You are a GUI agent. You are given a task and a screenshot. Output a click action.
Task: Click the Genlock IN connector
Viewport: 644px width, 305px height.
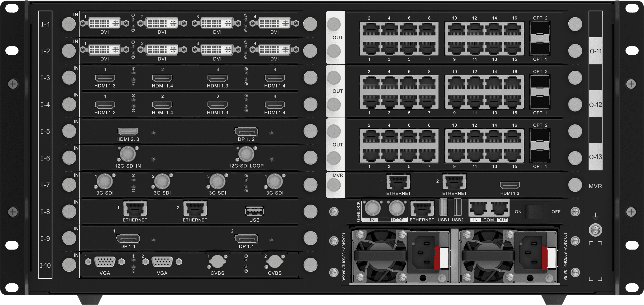[372, 208]
